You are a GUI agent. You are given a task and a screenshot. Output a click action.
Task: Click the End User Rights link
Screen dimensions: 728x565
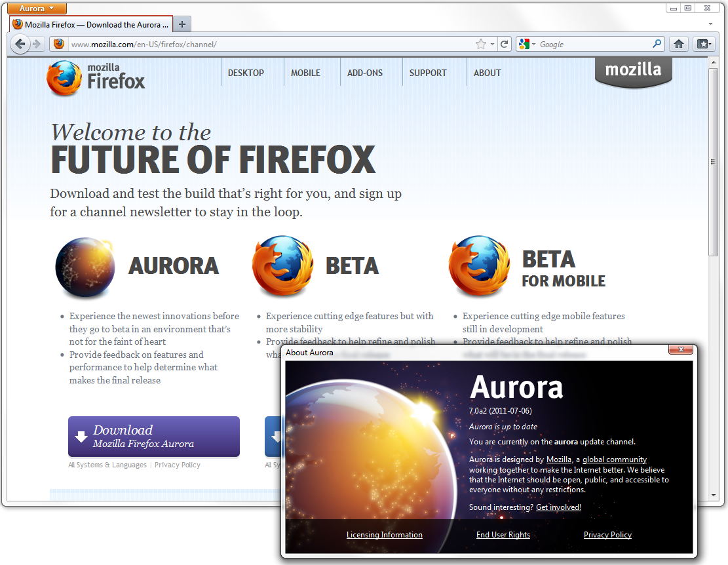click(503, 535)
